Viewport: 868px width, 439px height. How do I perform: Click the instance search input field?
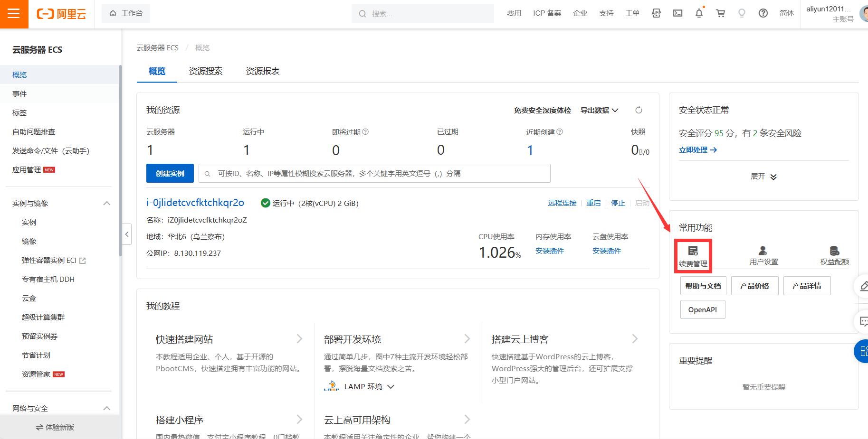pyautogui.click(x=374, y=173)
